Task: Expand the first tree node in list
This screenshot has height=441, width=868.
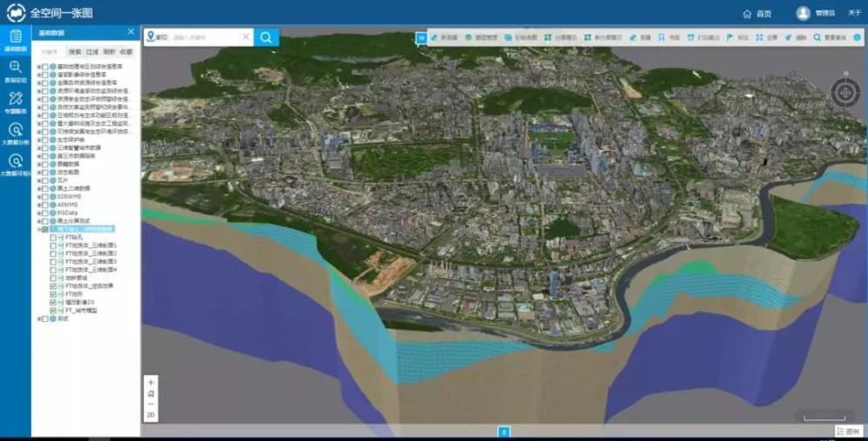Action: click(x=39, y=66)
